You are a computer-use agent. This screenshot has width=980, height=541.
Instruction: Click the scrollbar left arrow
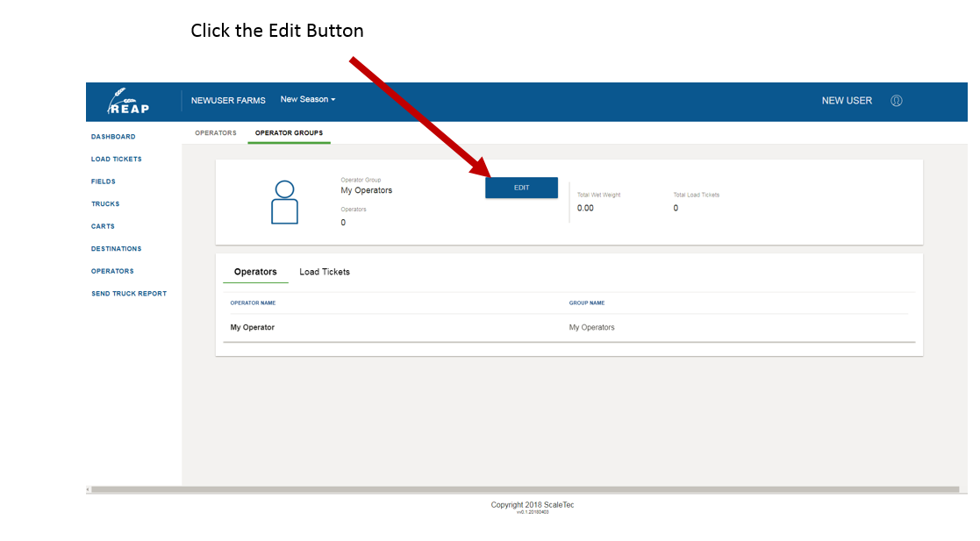coord(88,490)
